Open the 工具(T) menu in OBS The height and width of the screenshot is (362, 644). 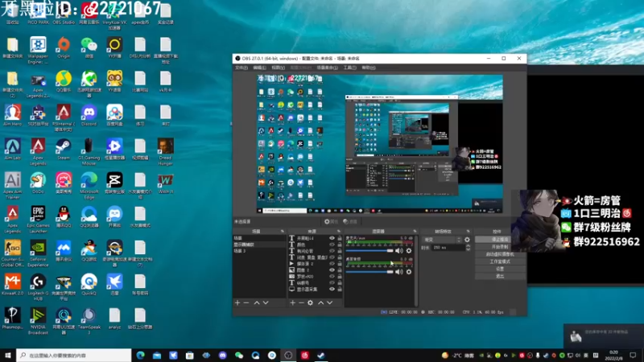point(350,68)
